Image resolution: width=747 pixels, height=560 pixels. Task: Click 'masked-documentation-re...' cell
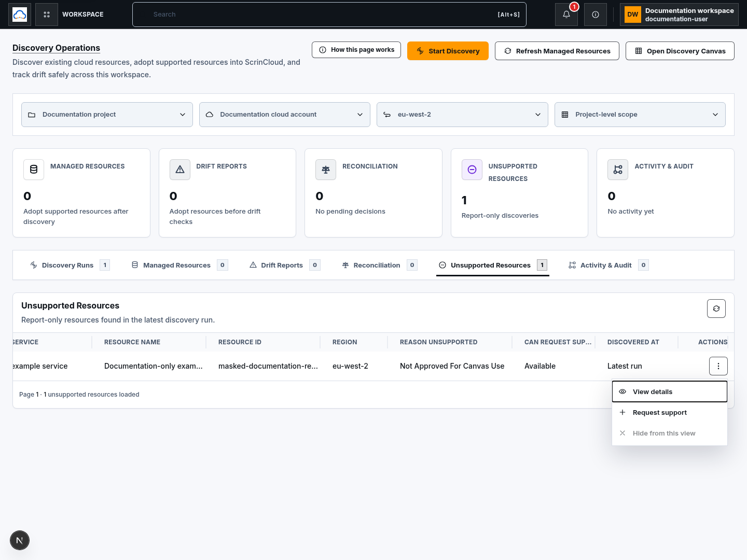(x=268, y=366)
